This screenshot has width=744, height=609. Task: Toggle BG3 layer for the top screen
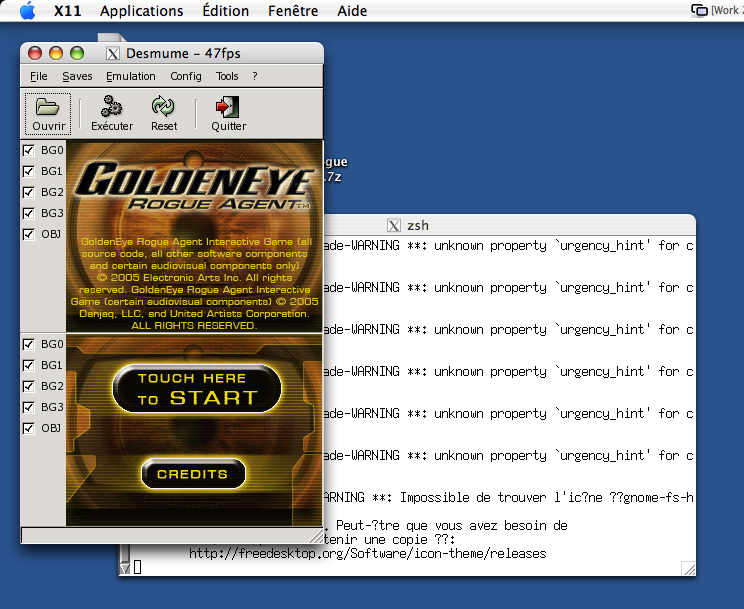tap(28, 213)
